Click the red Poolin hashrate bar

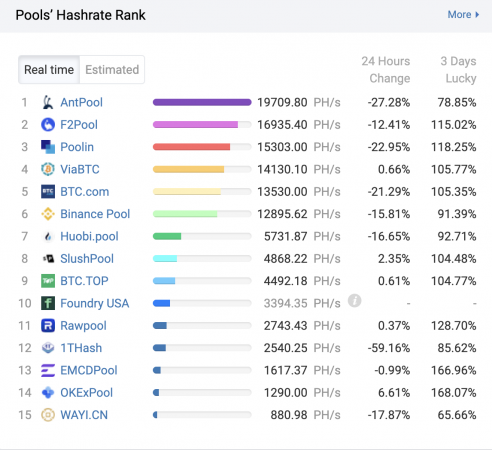(191, 147)
